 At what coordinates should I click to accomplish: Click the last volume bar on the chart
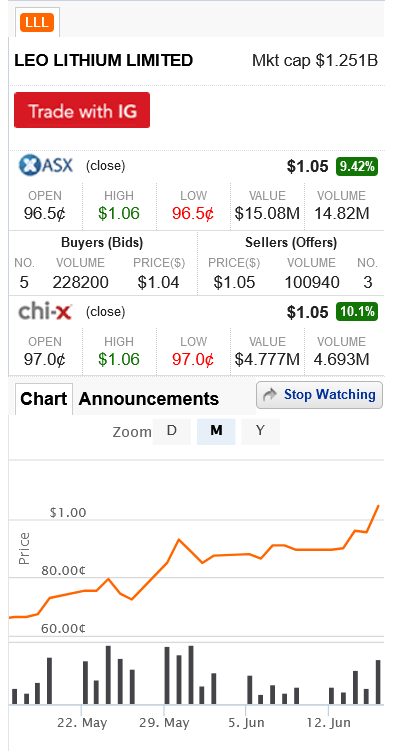tap(378, 682)
